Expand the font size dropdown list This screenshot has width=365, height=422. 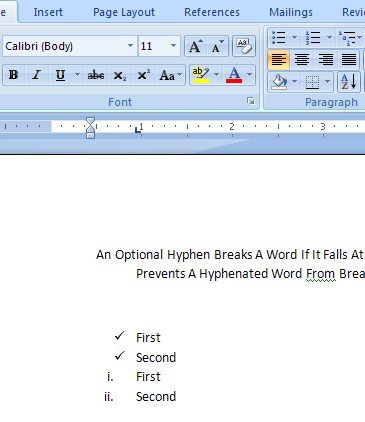pyautogui.click(x=173, y=46)
